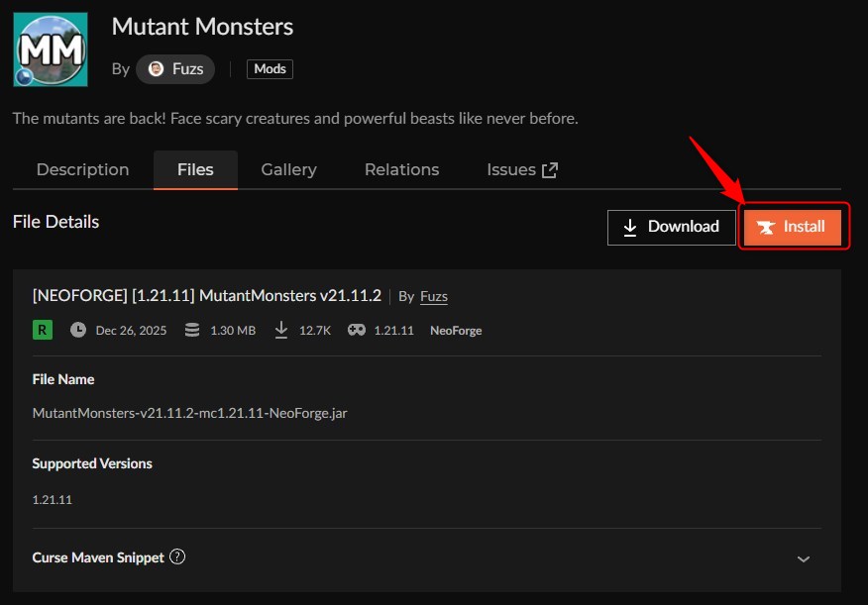Click the external link icon beside Issues
Screen dimensions: 868x605
(x=550, y=170)
